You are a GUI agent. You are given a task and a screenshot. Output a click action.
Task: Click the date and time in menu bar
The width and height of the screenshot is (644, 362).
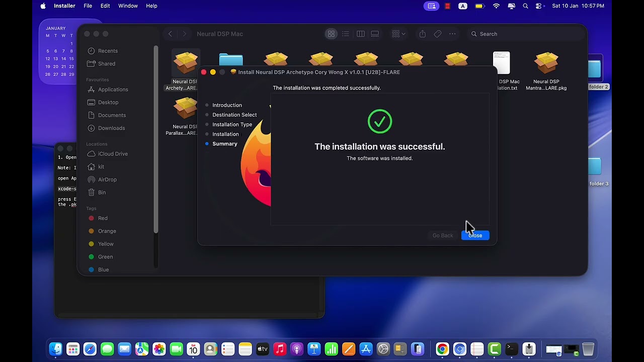578,6
